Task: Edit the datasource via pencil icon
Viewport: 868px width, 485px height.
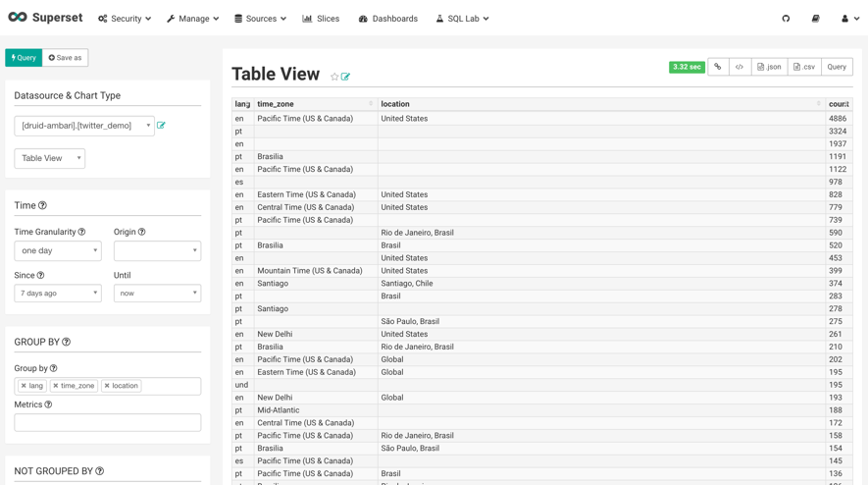Action: pos(161,126)
